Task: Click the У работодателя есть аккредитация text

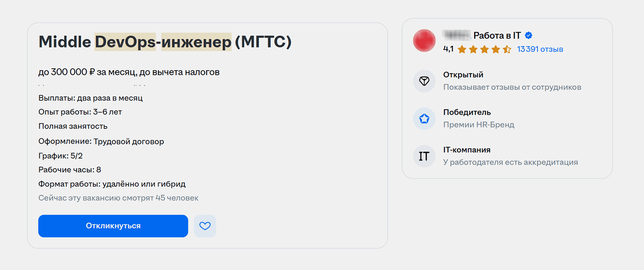Action: pyautogui.click(x=511, y=162)
